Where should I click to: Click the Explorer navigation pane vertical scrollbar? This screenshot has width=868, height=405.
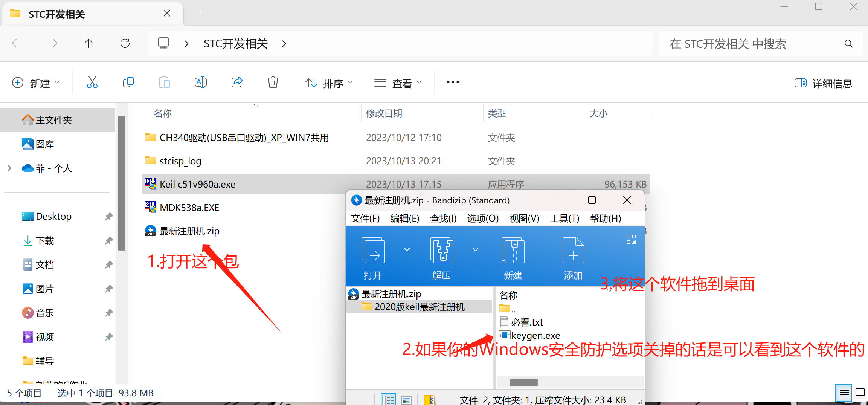pos(122,183)
